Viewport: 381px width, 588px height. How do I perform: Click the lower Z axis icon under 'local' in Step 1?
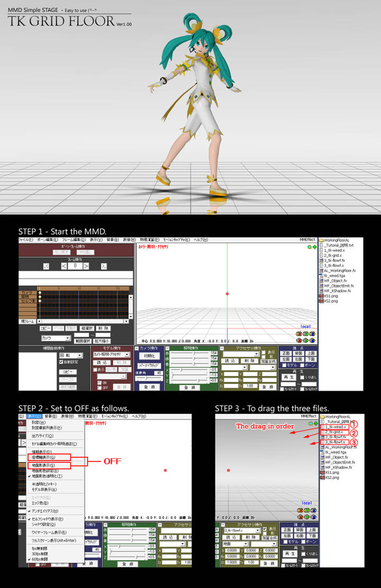(x=312, y=341)
